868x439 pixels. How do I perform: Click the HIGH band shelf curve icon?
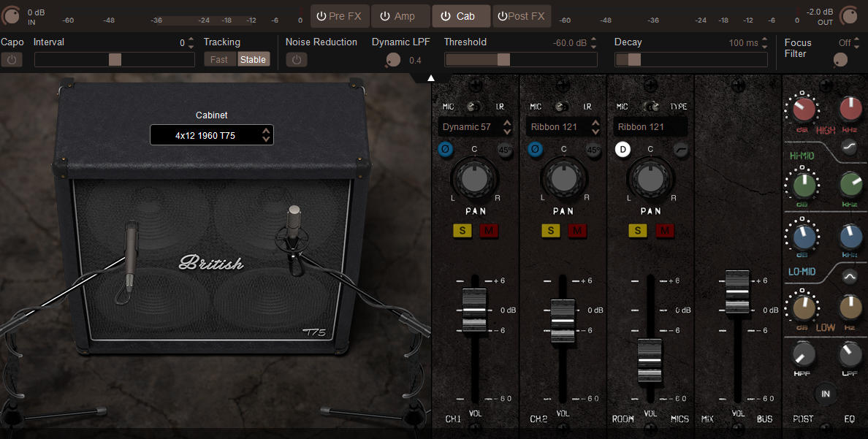[x=849, y=146]
